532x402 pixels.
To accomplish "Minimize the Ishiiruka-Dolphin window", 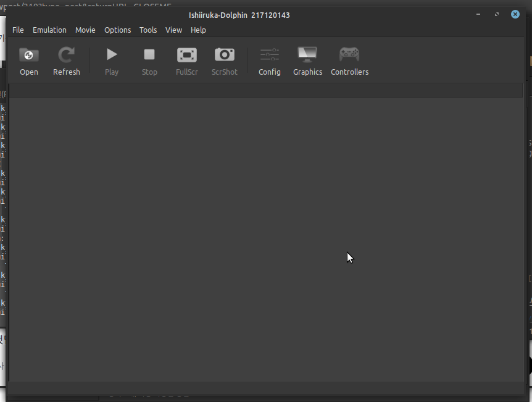I will pyautogui.click(x=478, y=14).
